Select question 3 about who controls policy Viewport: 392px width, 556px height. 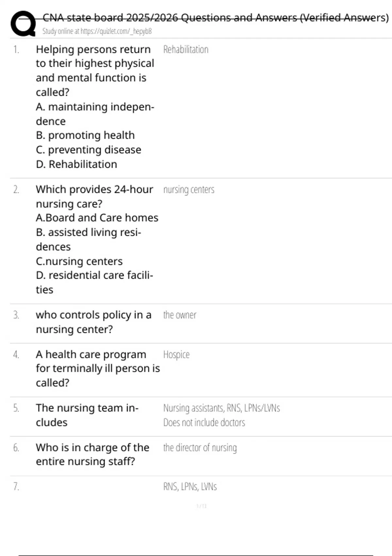pyautogui.click(x=94, y=322)
